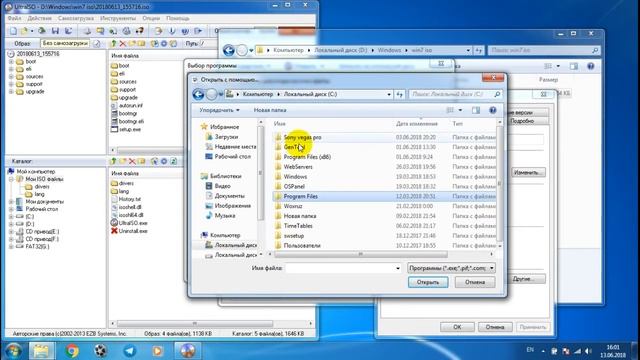Screen dimensions: 640x360
Task: Click the Изменить... button in properties window
Action: pyautogui.click(x=529, y=172)
